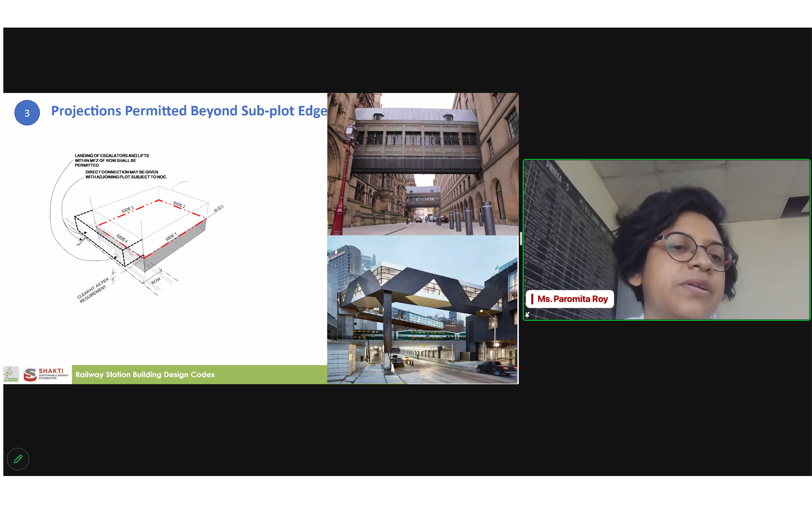Screen dimensions: 812x507
Task: Click the zigzag modern pedestrian bridge photo
Action: click(423, 309)
